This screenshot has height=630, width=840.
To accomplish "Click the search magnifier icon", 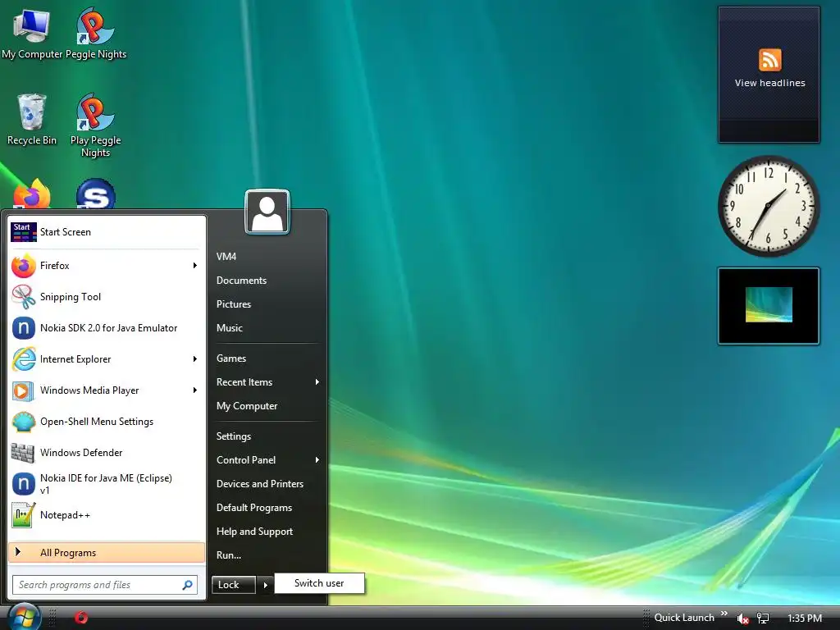I will tap(188, 584).
